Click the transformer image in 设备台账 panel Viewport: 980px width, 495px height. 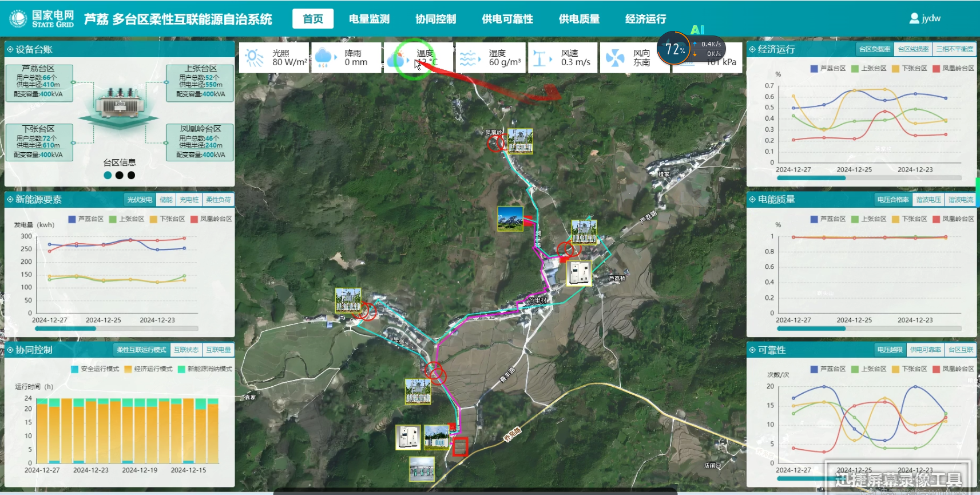(118, 104)
